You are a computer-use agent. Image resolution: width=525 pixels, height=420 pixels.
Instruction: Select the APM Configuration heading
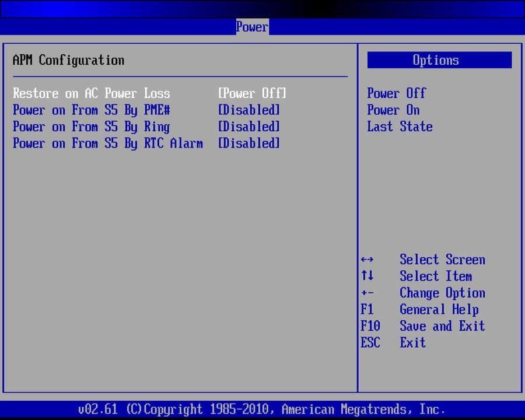68,60
